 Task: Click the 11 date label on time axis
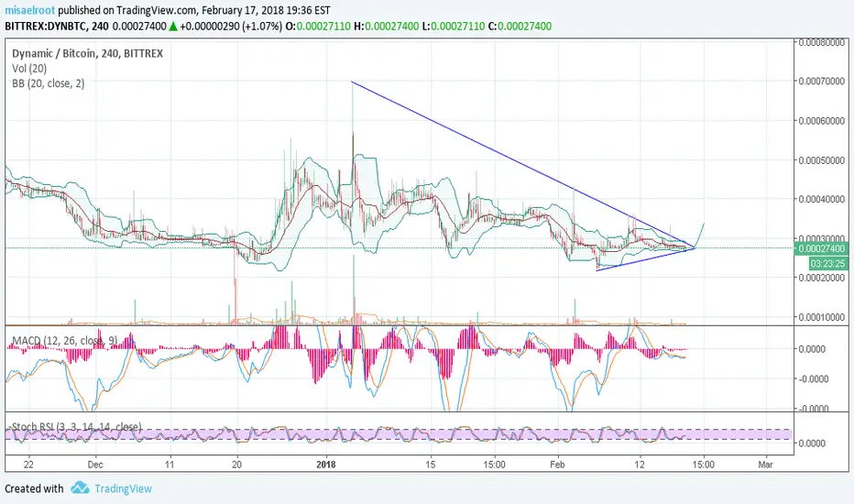[x=170, y=465]
